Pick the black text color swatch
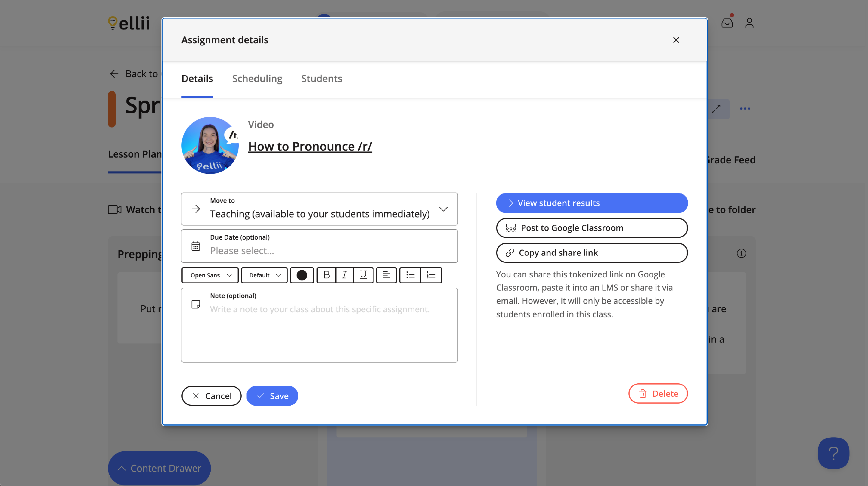The height and width of the screenshot is (486, 868). pos(301,275)
